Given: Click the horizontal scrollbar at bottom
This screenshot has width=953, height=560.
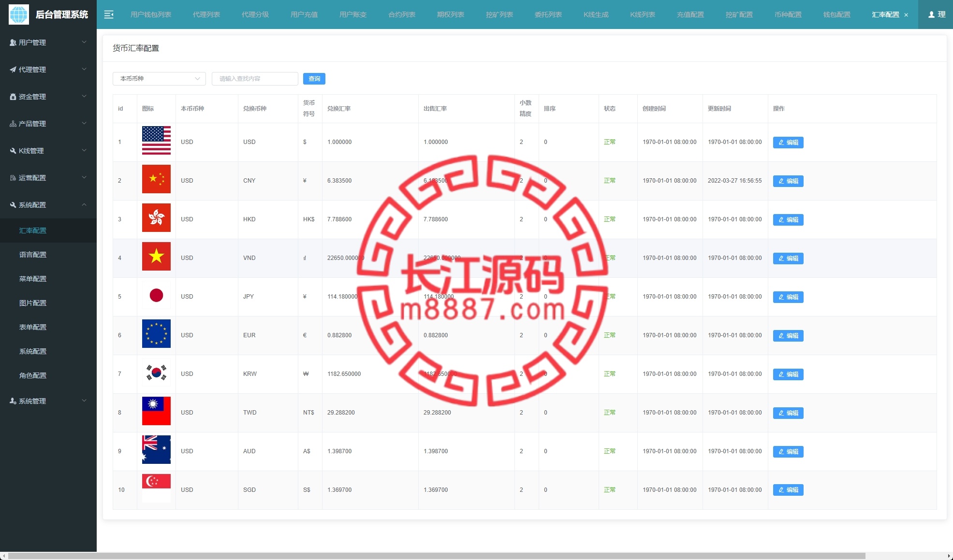Looking at the screenshot, I should point(437,556).
